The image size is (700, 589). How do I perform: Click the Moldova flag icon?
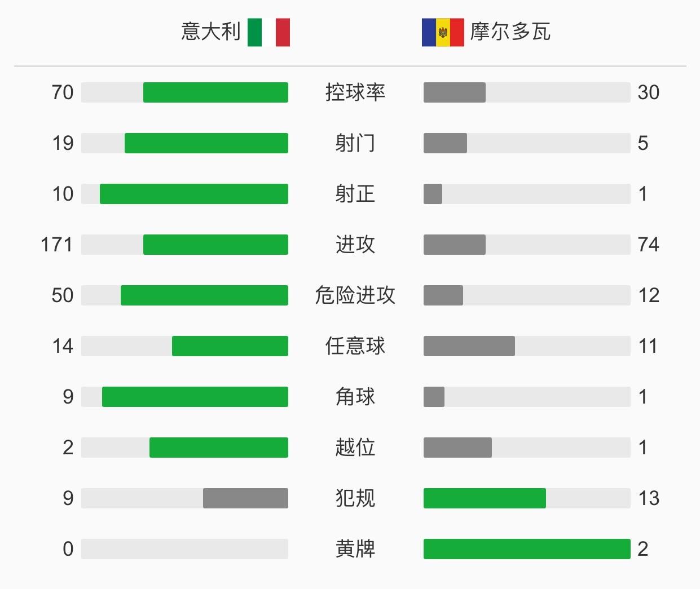443,32
